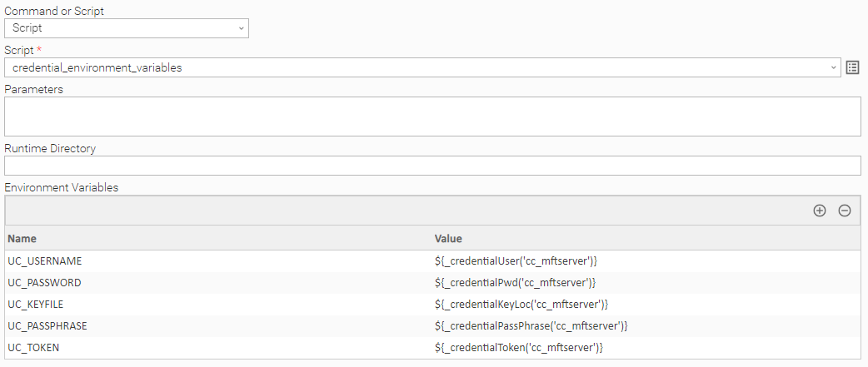Open the Command or Script dropdown

(127, 28)
